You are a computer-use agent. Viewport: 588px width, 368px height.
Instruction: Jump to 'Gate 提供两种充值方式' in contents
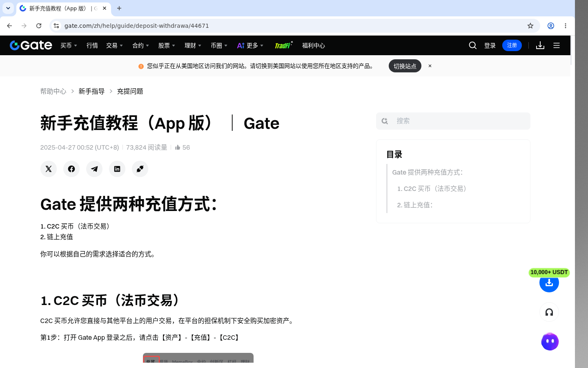click(x=428, y=172)
